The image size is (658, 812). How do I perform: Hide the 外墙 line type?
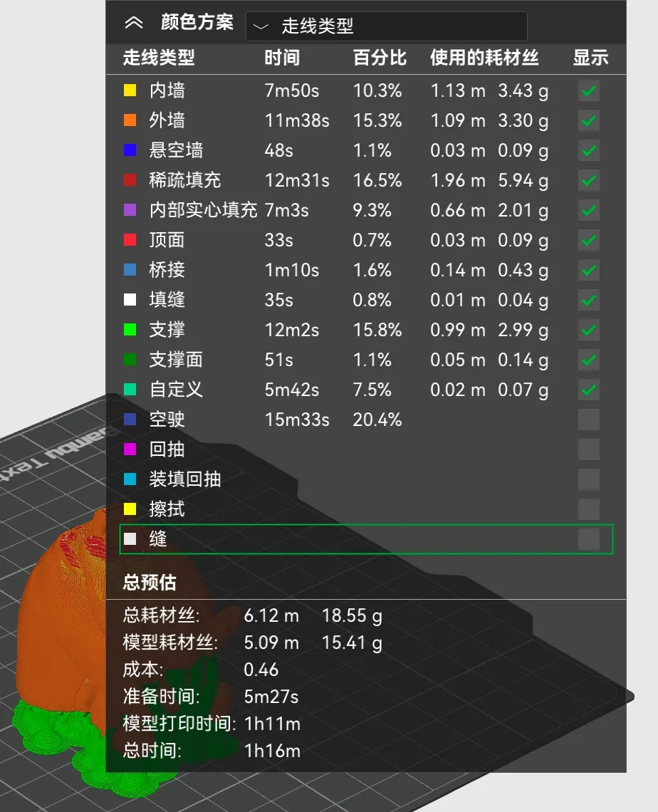tap(588, 120)
